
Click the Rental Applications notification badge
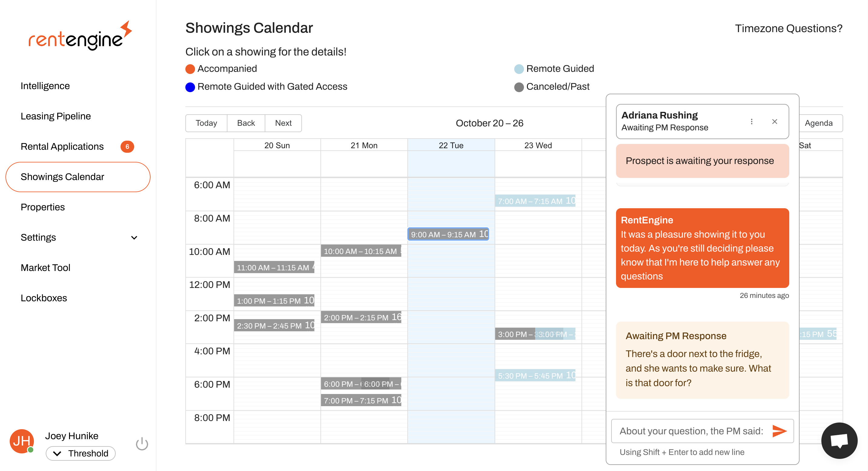[127, 147]
